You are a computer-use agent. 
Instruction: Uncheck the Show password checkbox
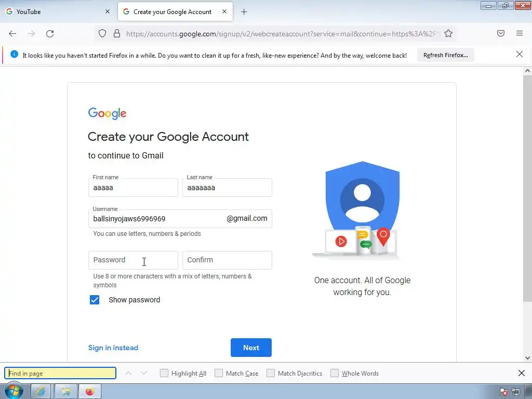(95, 300)
